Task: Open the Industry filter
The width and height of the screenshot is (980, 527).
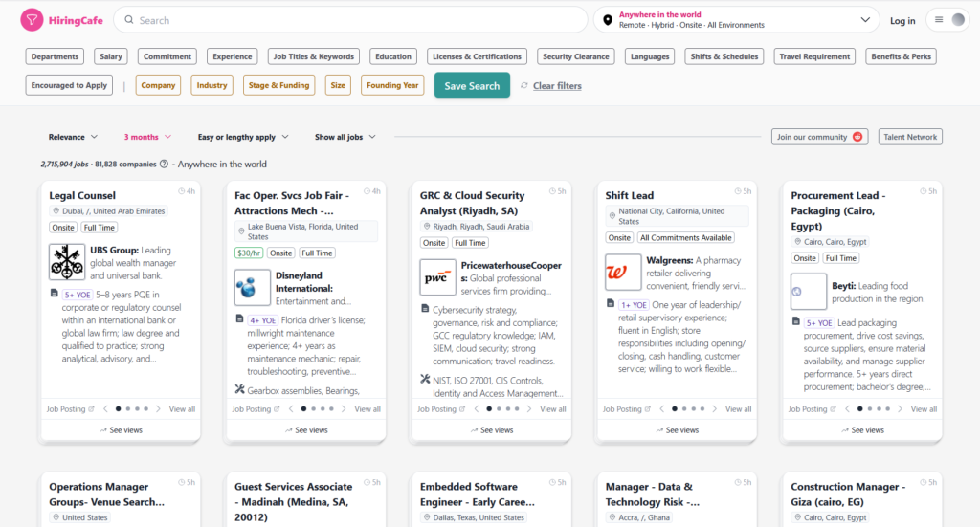Action: (x=212, y=85)
